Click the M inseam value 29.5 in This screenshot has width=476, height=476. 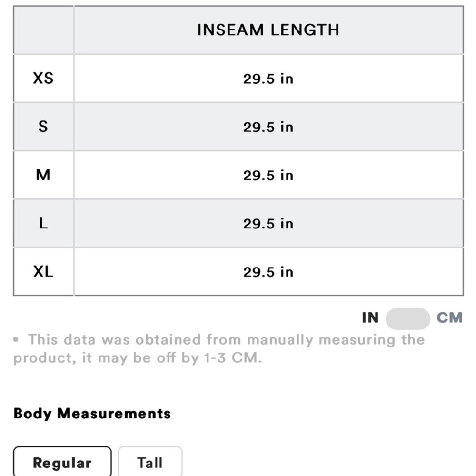(x=268, y=176)
